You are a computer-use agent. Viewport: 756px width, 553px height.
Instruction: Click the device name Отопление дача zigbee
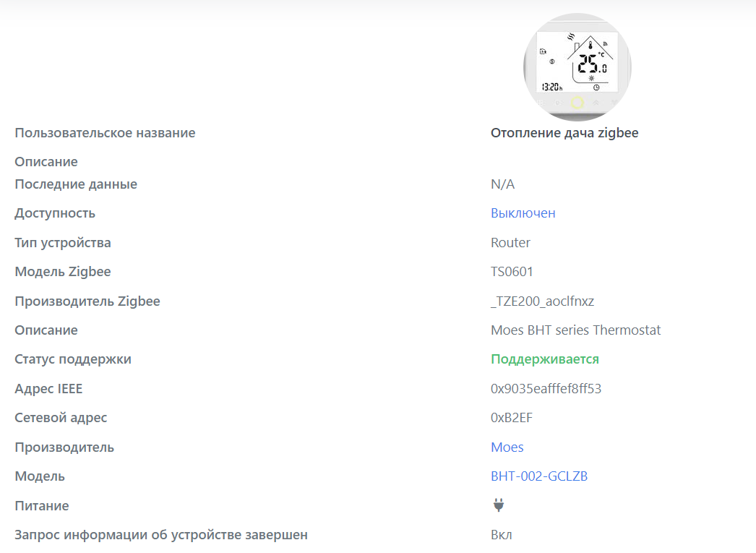point(564,132)
